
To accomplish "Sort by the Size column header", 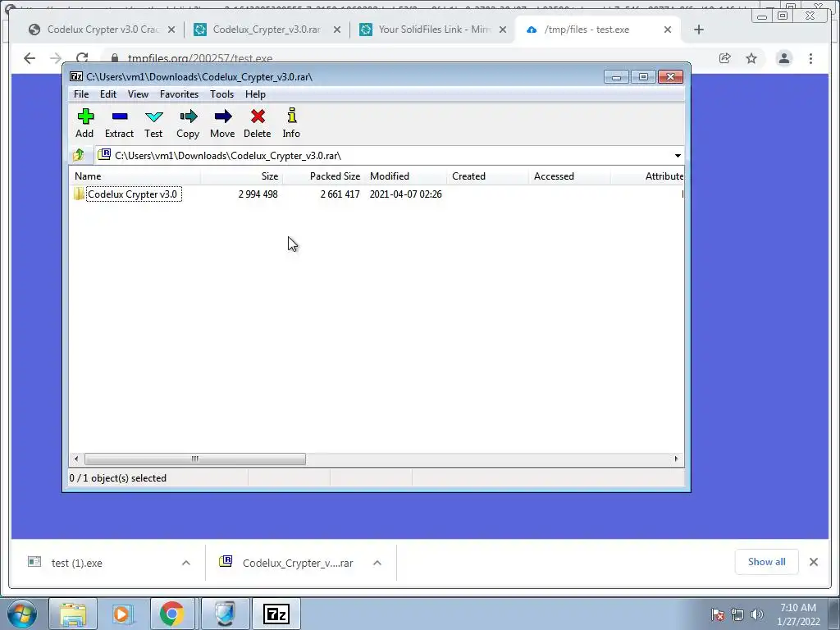I will (242, 176).
